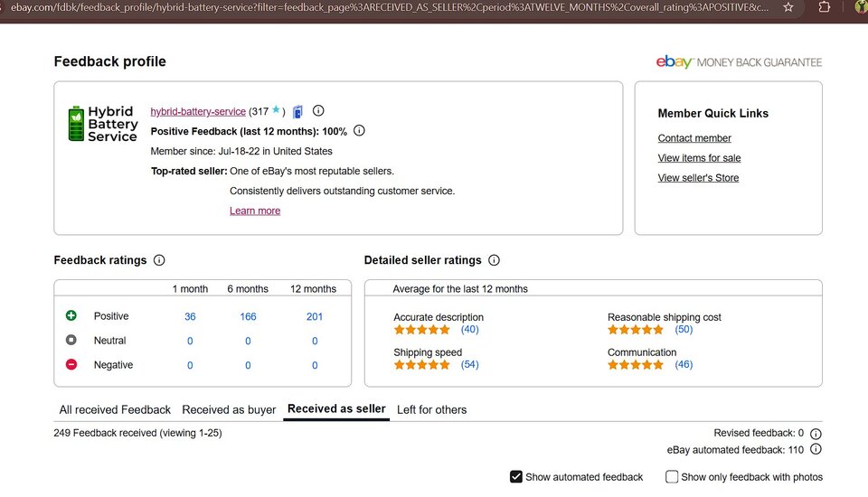
Task: Click info icon next to Positive Feedback percentage
Action: (x=359, y=131)
